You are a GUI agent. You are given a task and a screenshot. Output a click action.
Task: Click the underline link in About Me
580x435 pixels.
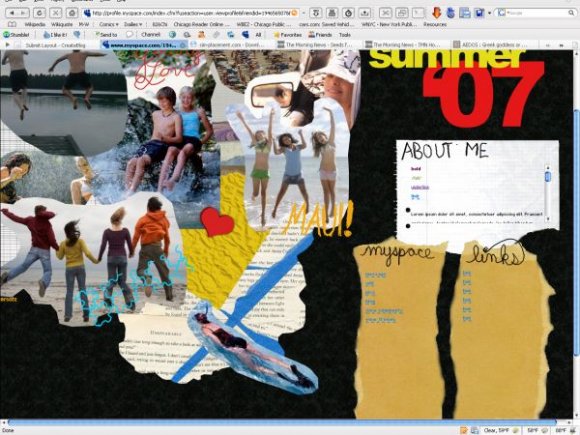tap(420, 188)
